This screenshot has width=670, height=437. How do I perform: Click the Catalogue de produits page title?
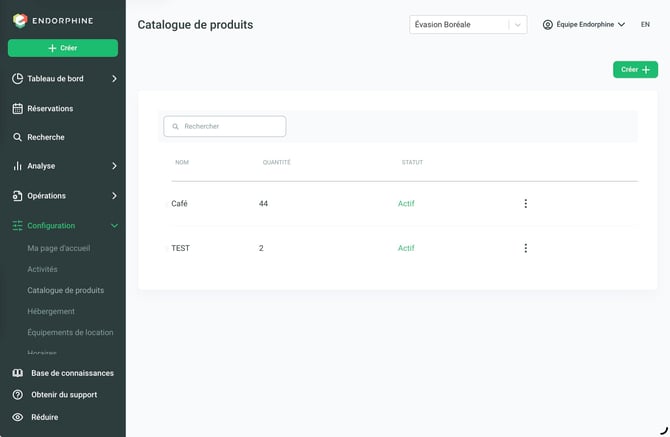click(195, 25)
